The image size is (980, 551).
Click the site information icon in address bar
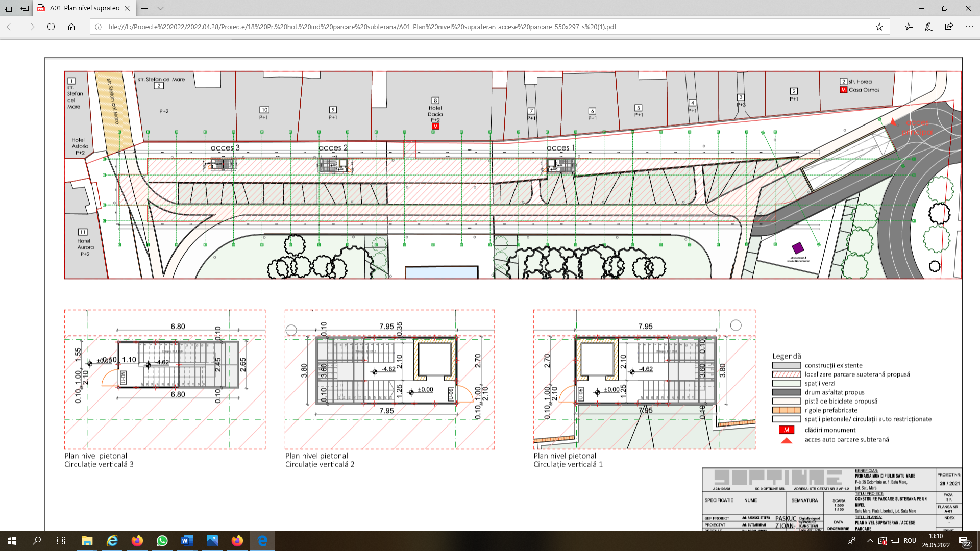[x=98, y=27]
